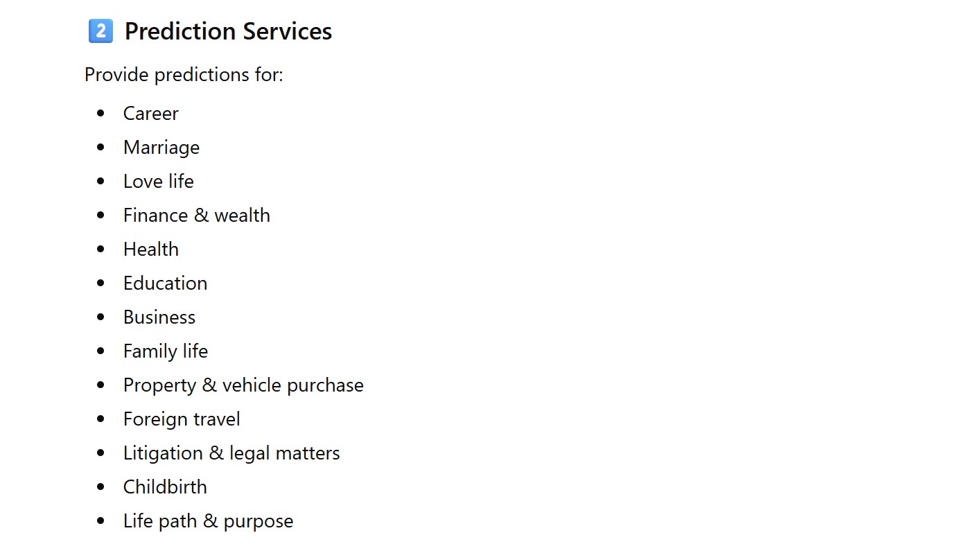The height and width of the screenshot is (560, 955).
Task: Click the blue number 2 emoji icon
Action: coord(100,31)
